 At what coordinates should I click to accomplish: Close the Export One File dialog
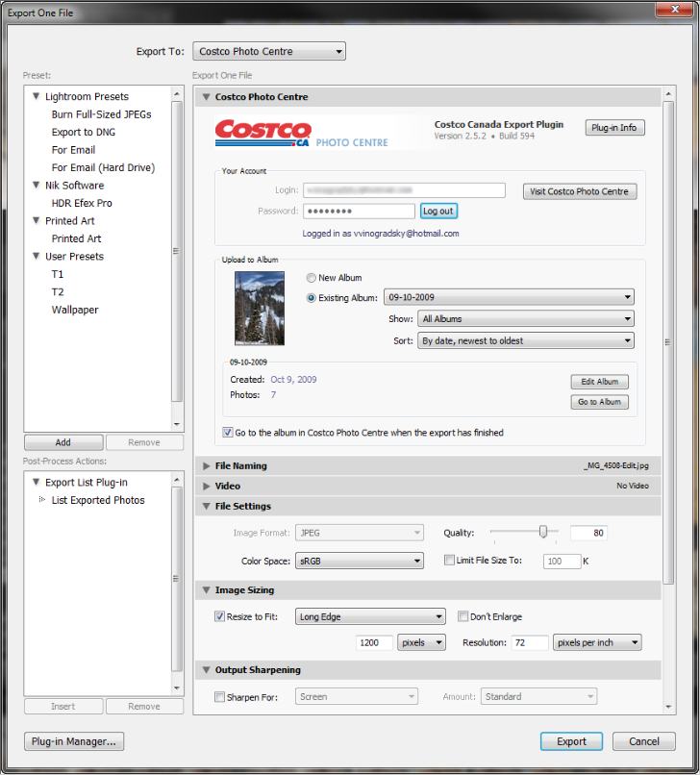[x=675, y=9]
